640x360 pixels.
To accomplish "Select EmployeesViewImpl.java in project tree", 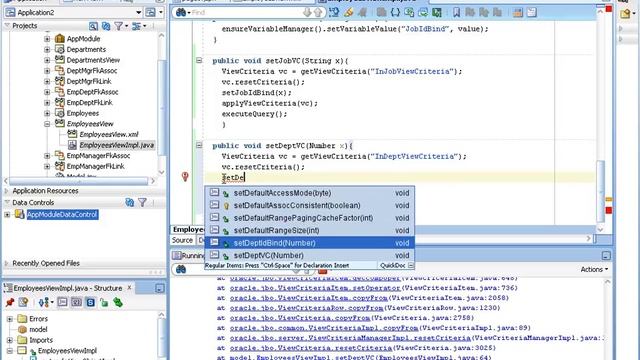I will pos(116,145).
